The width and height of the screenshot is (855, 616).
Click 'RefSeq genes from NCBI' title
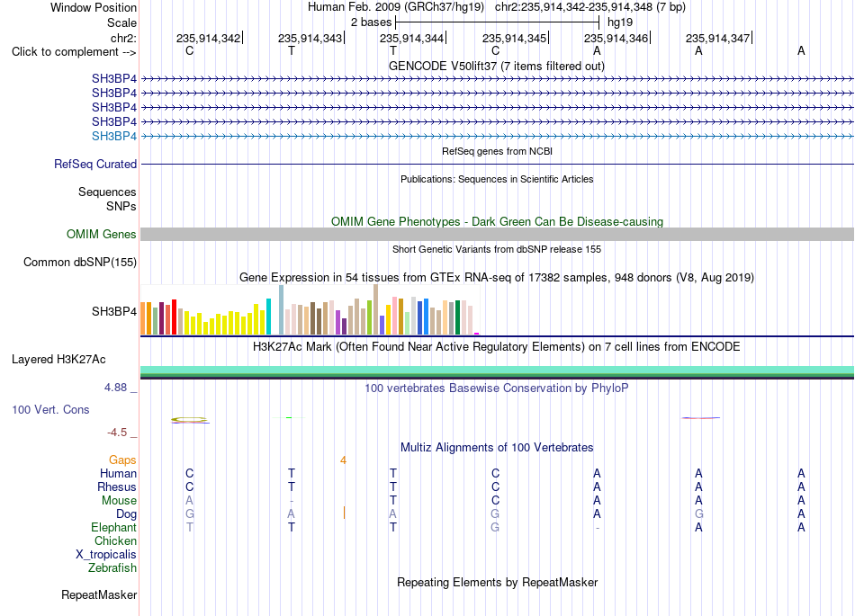click(497, 151)
